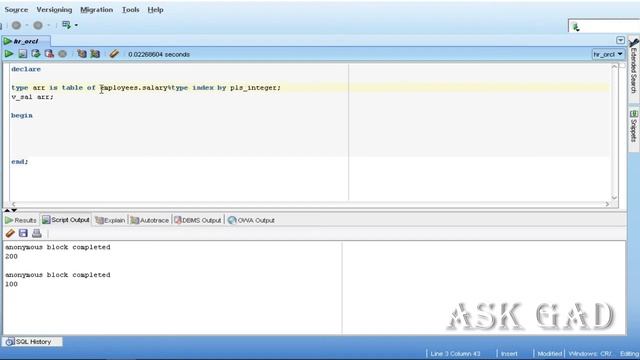The image size is (640, 360).
Task: Click the Rollback icon in worksheet toolbar
Action: click(x=49, y=54)
